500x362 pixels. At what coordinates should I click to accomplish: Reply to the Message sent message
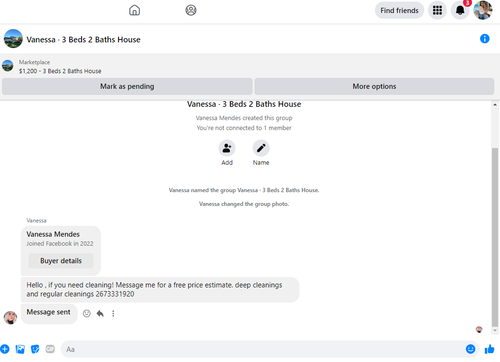(x=100, y=313)
